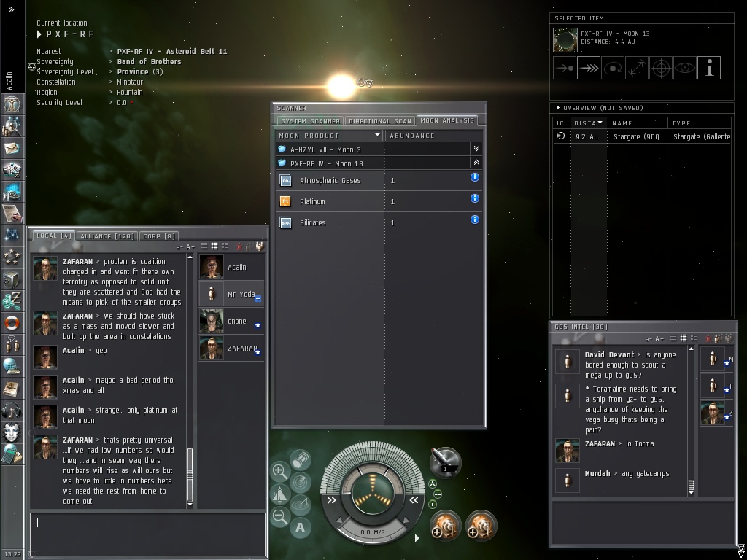The height and width of the screenshot is (560, 747).
Task: Click Acalin's portrait in member list
Action: click(x=211, y=267)
